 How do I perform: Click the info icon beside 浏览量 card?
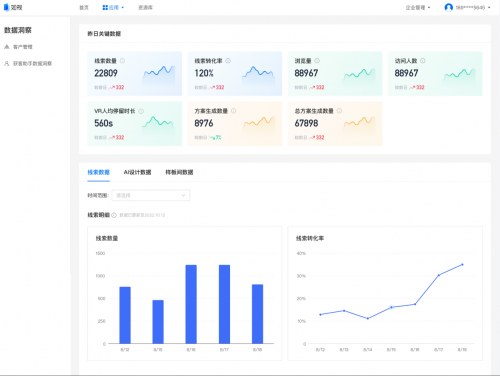[317, 61]
